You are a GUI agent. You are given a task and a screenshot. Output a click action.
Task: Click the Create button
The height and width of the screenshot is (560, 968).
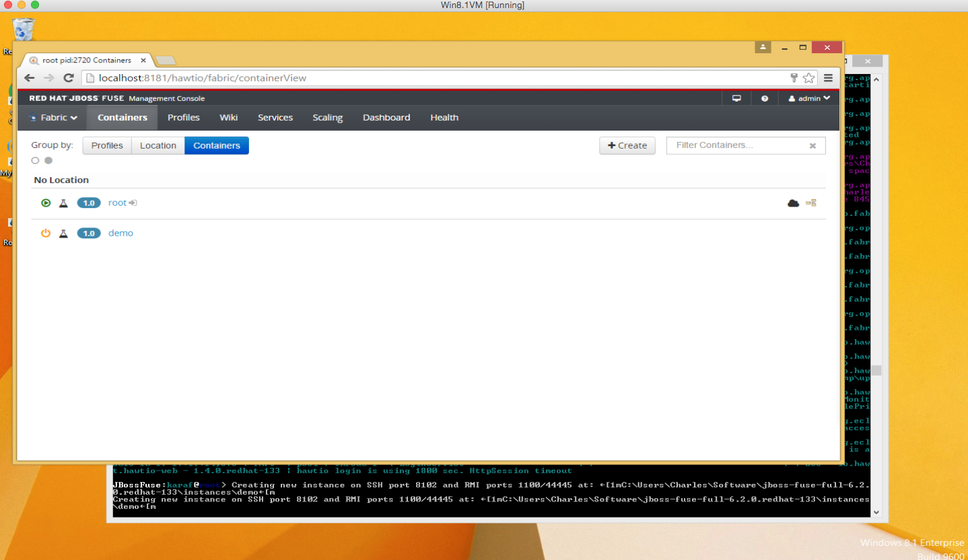(627, 145)
